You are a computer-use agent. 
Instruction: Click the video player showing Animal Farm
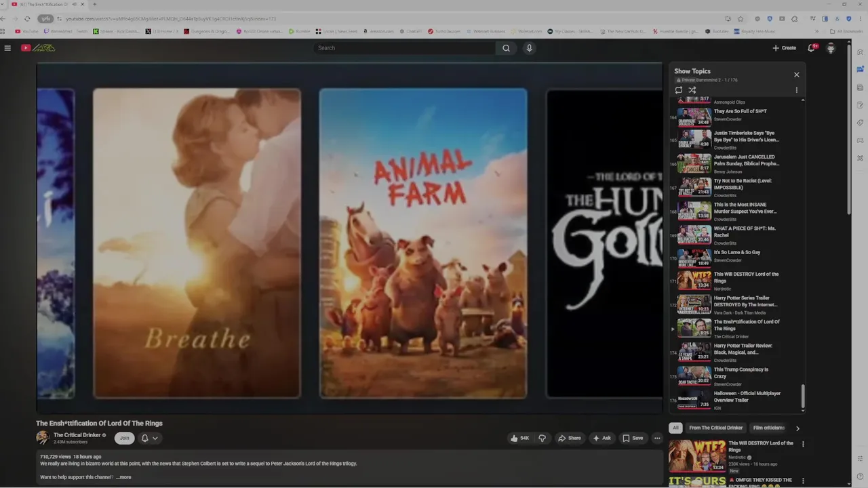click(x=349, y=238)
